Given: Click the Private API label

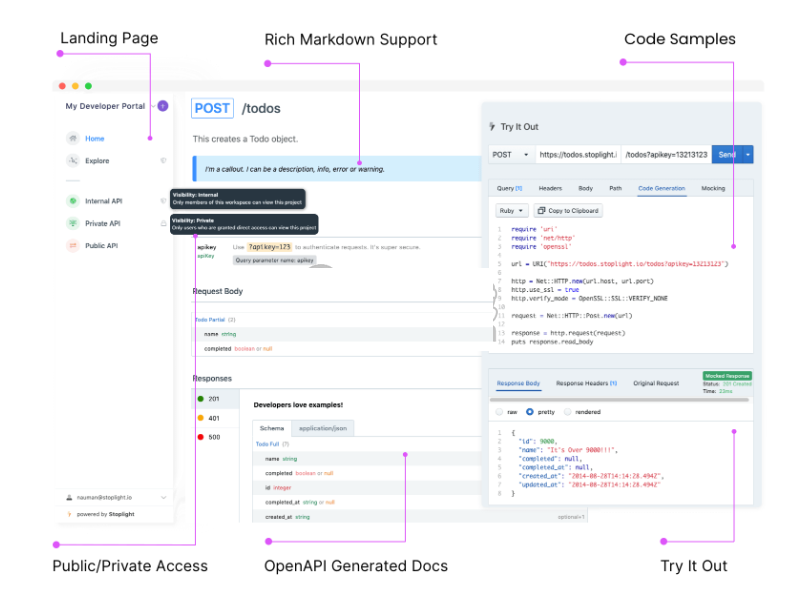Looking at the screenshot, I should tap(103, 224).
